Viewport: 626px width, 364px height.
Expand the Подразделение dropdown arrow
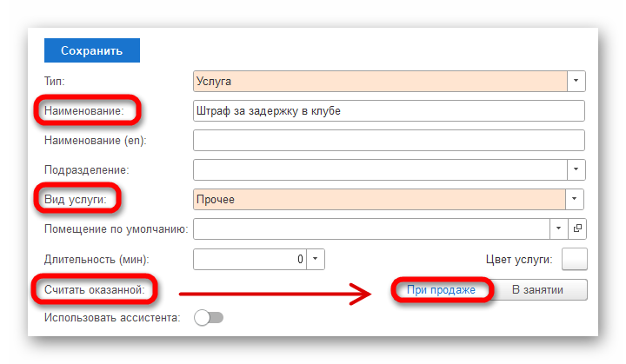click(x=576, y=169)
